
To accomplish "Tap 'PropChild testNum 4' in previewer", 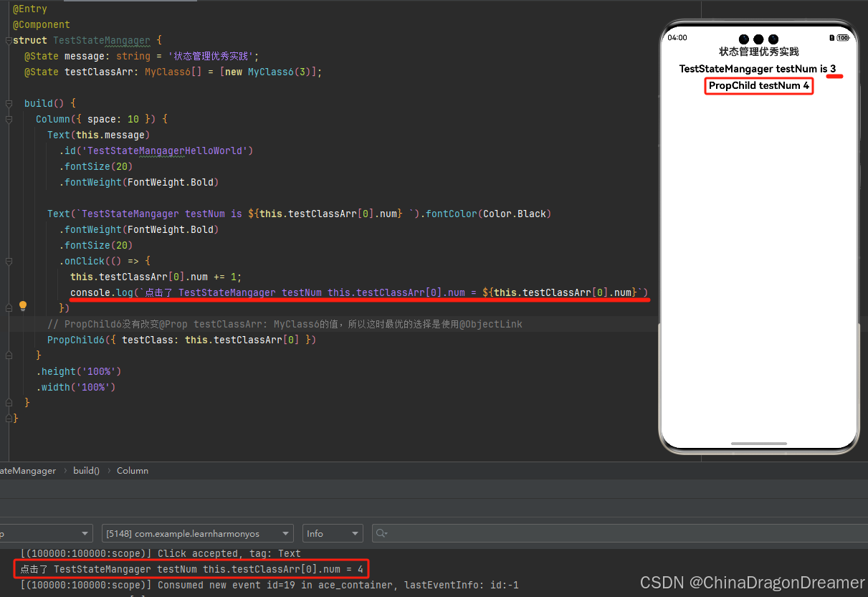I will (758, 86).
